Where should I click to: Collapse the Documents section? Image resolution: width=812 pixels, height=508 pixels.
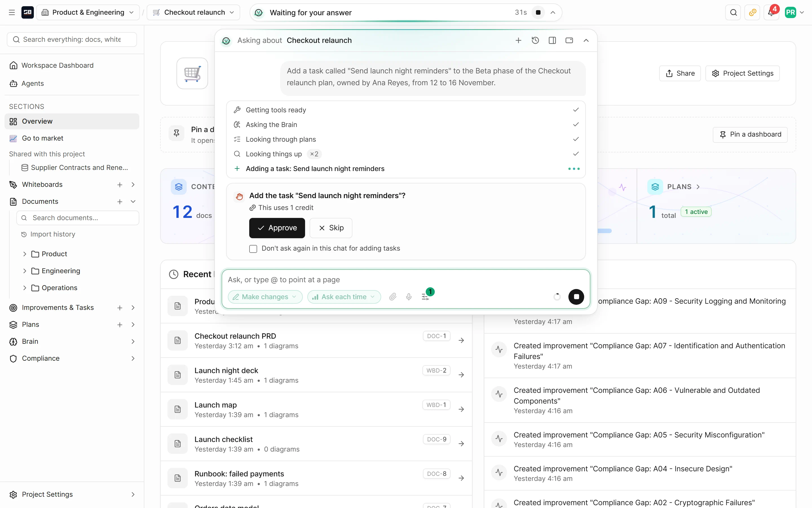(133, 202)
